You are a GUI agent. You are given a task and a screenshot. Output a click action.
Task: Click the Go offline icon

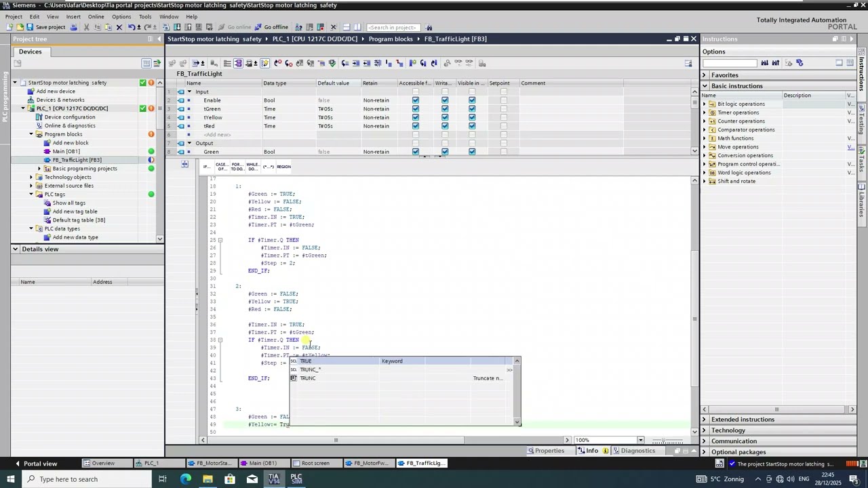tap(271, 27)
